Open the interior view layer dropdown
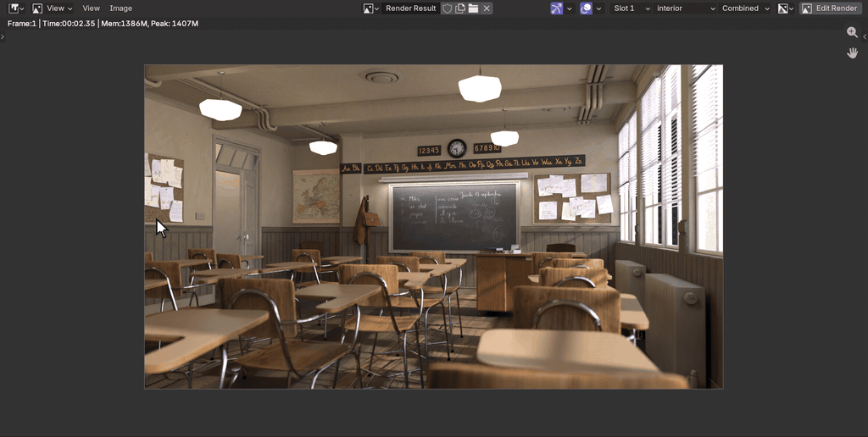This screenshot has width=868, height=437. (x=685, y=8)
